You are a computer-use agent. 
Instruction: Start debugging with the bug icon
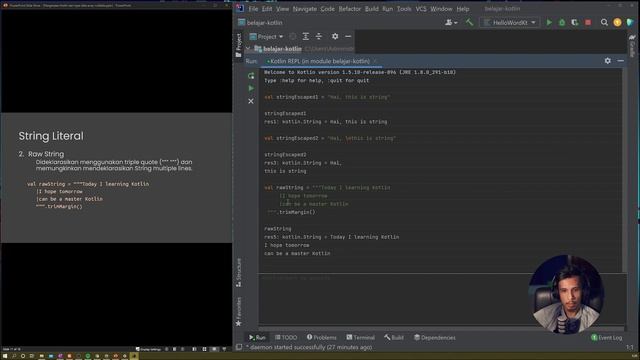pos(562,22)
